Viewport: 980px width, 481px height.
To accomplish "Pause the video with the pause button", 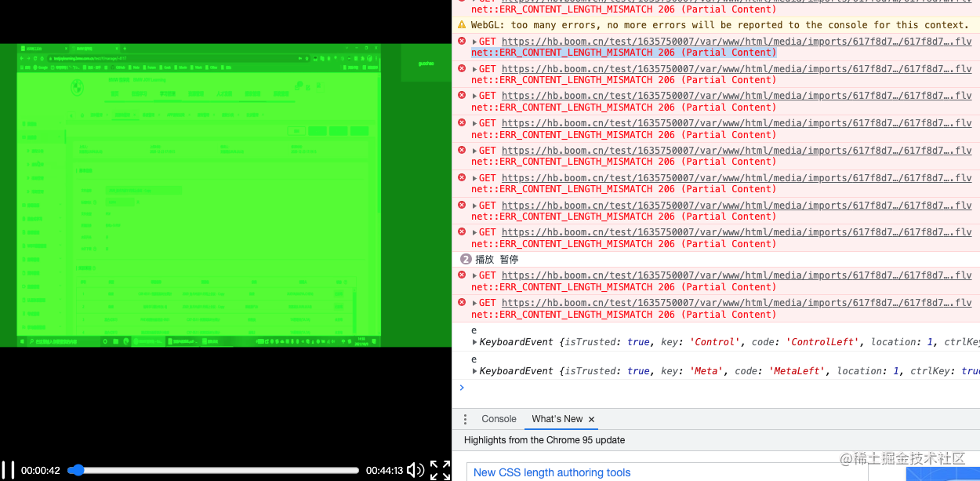I will pyautogui.click(x=8, y=470).
